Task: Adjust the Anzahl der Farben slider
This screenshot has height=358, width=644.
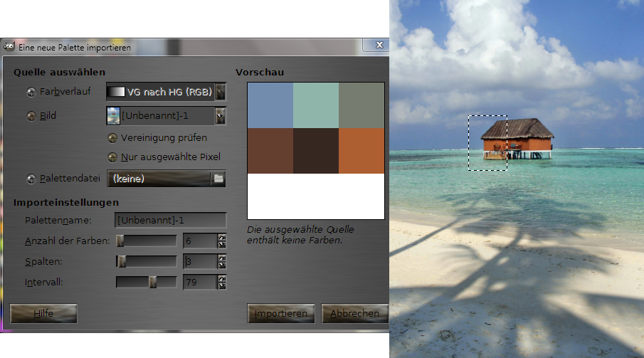Action: coord(146,241)
